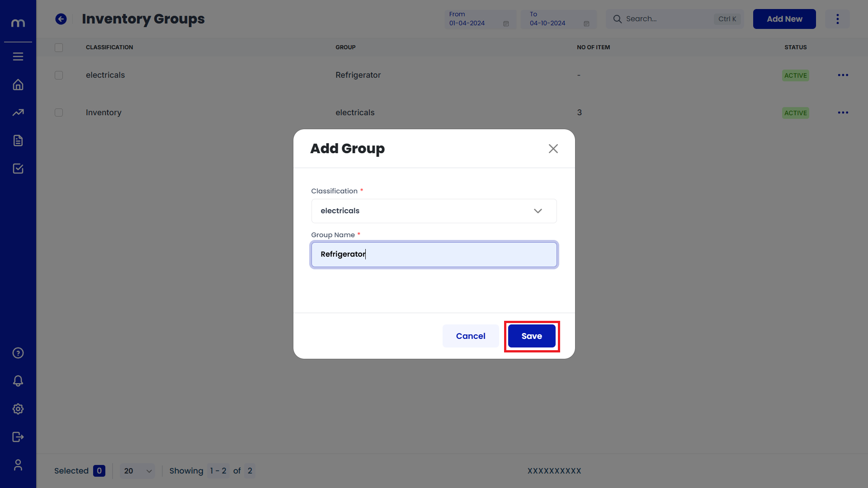Open the documents icon in sidebar

pos(18,141)
